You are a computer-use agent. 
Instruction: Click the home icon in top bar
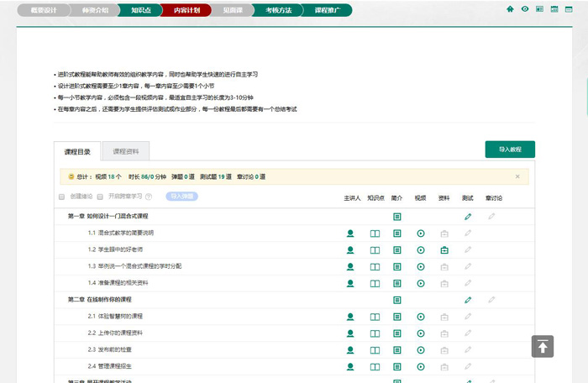click(510, 10)
